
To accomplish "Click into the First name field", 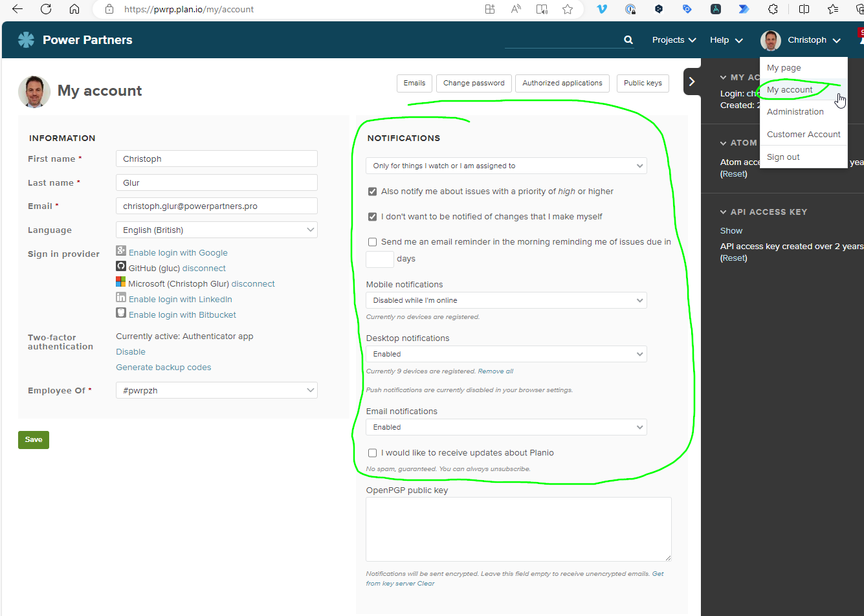I will pos(217,159).
